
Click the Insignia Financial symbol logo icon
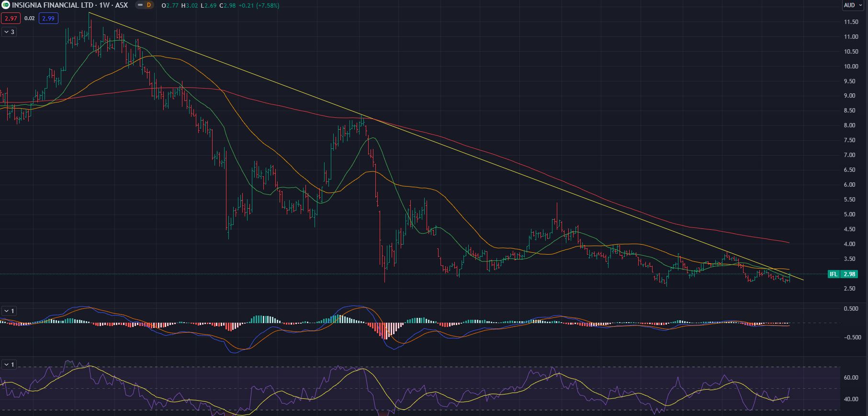[5, 5]
